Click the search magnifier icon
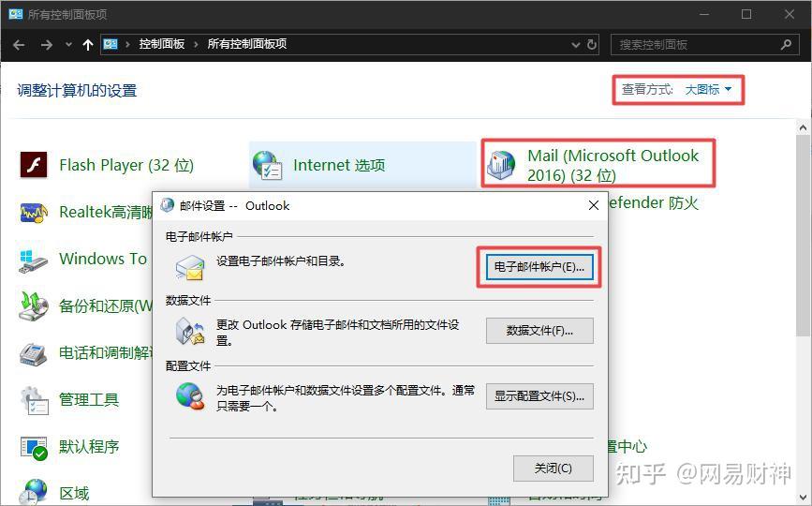This screenshot has width=812, height=506. [x=786, y=45]
